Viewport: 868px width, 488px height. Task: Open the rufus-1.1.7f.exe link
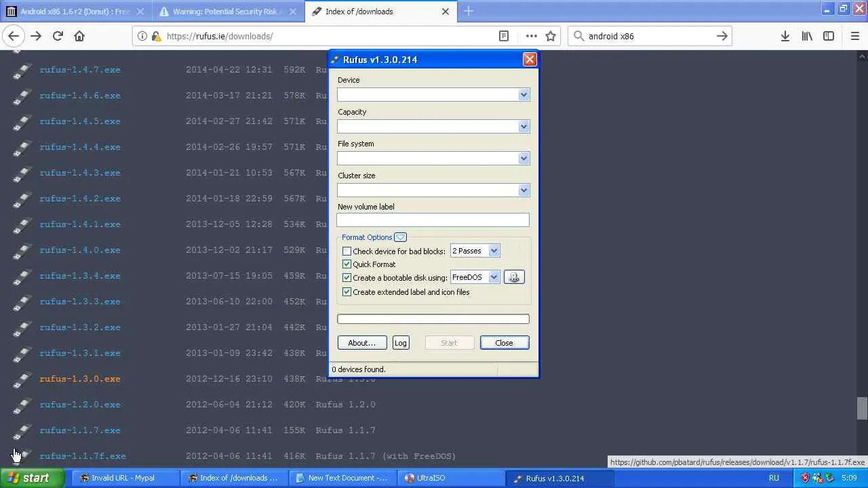(83, 456)
